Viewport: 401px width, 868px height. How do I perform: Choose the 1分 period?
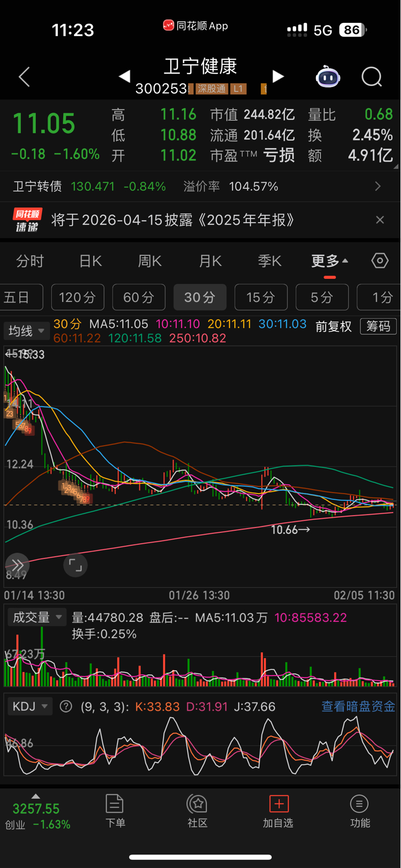[379, 297]
